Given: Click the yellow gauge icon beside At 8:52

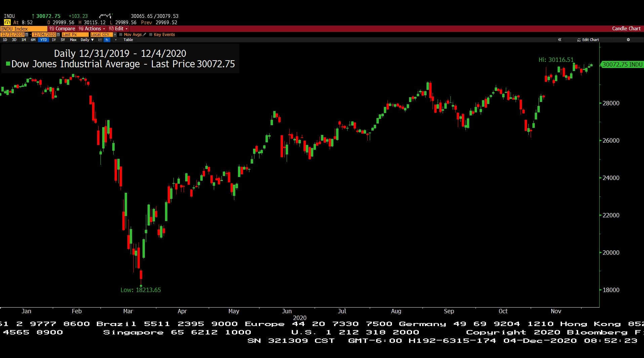Looking at the screenshot, I should click(x=7, y=23).
